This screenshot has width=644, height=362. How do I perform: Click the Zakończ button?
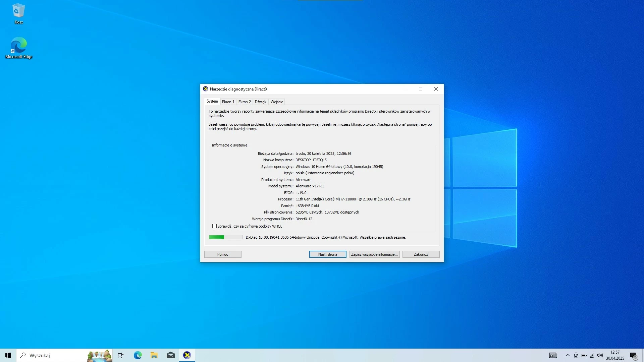pos(421,254)
